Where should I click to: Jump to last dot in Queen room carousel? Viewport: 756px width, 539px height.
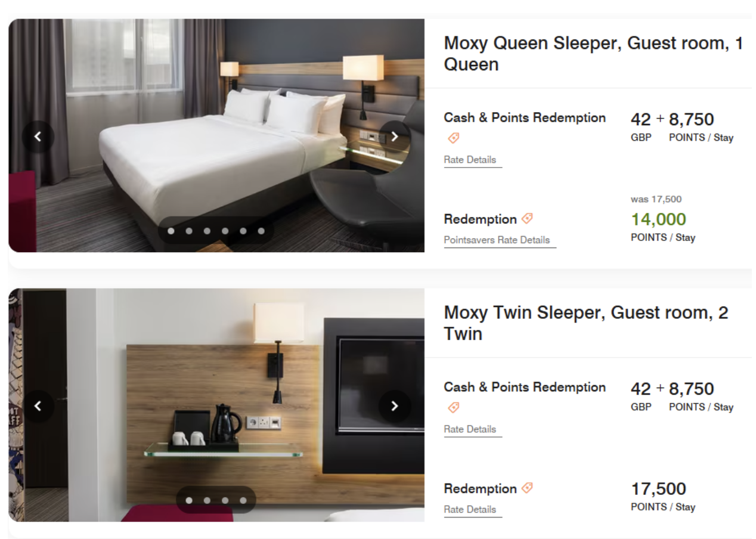tap(261, 231)
